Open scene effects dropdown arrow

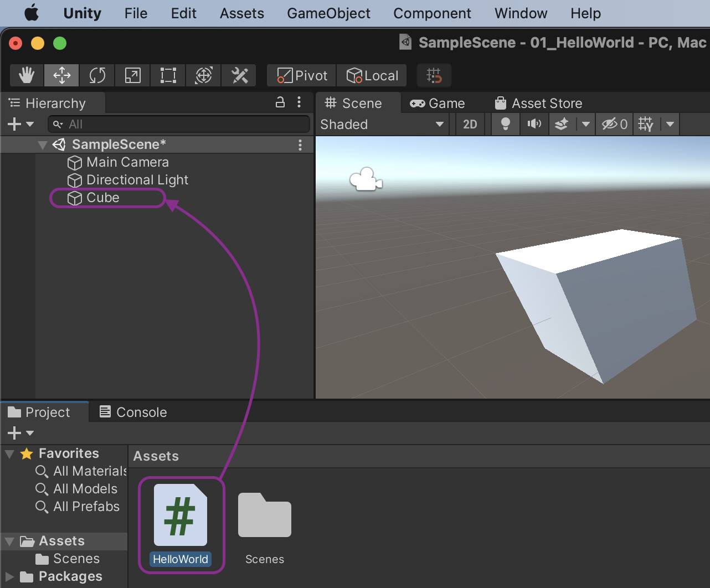(x=585, y=124)
